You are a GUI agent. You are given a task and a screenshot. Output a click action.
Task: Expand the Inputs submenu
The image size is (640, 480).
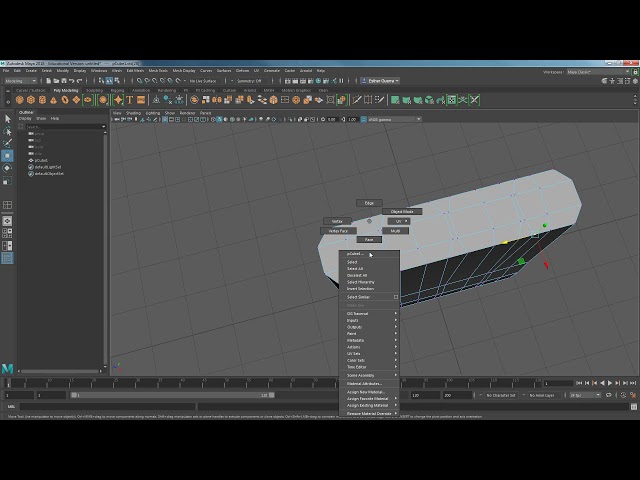[369, 320]
